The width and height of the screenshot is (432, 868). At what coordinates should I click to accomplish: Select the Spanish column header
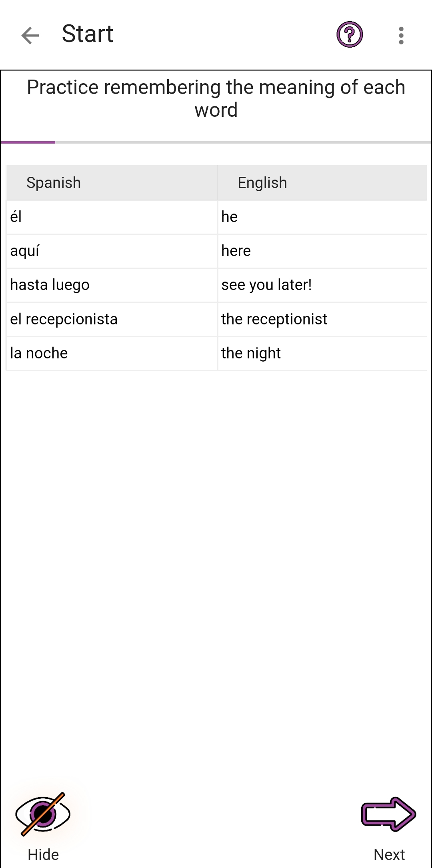pos(112,183)
